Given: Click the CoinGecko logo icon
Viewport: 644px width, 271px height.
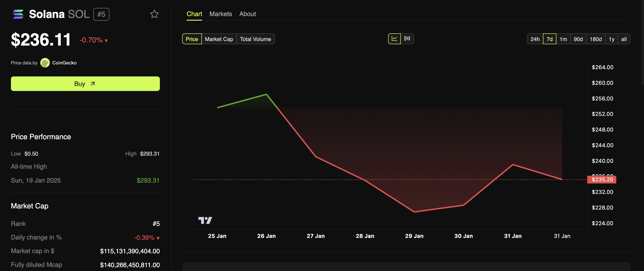Looking at the screenshot, I should 45,62.
